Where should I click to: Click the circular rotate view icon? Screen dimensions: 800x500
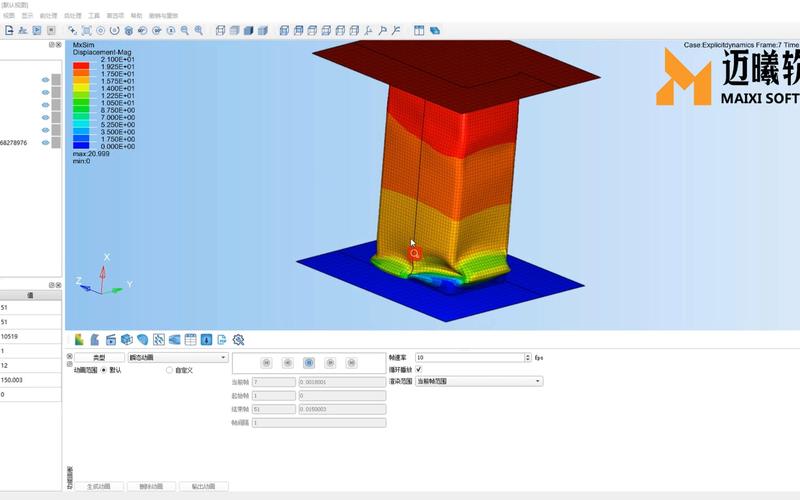(x=114, y=31)
